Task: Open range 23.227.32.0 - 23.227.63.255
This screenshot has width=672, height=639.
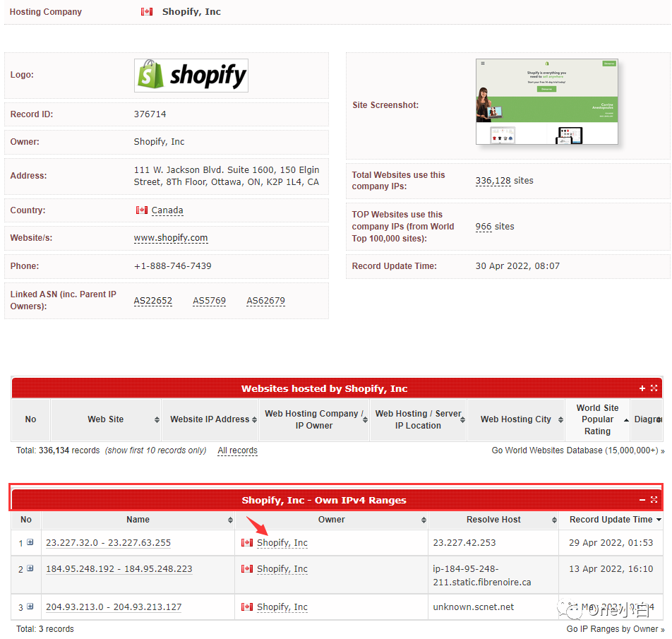Action: pyautogui.click(x=109, y=543)
